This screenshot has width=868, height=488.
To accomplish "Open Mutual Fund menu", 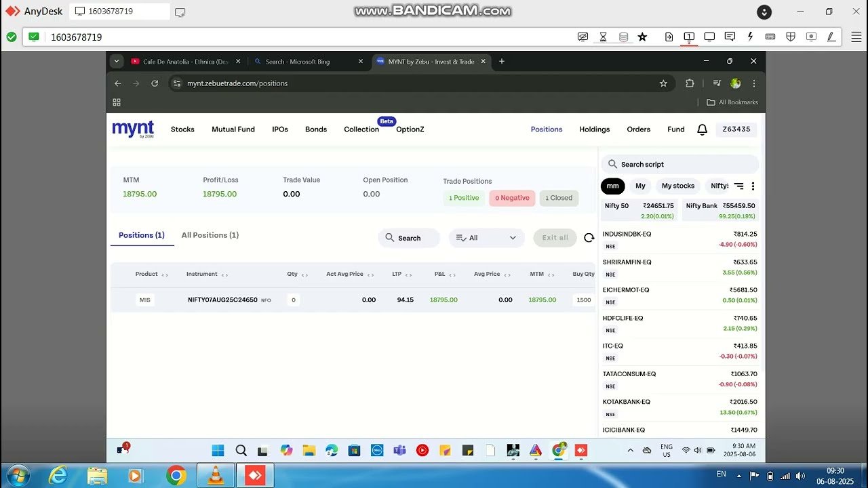I will (233, 129).
